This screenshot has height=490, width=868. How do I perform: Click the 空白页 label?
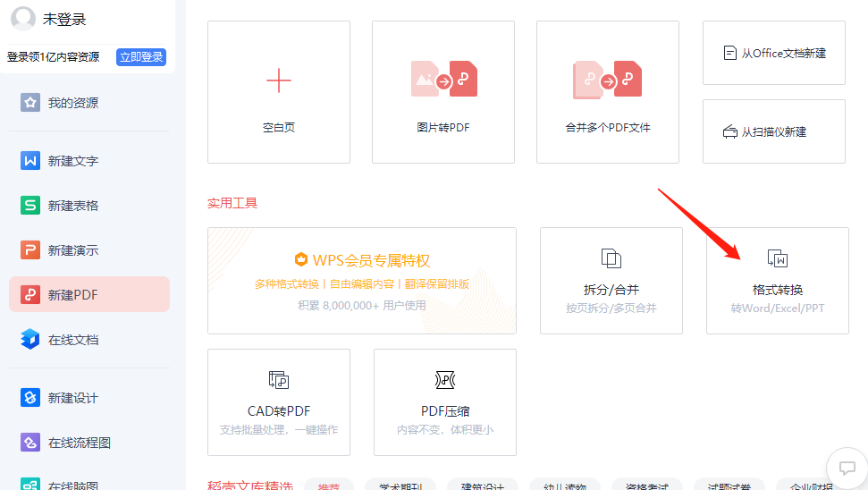[x=278, y=127]
